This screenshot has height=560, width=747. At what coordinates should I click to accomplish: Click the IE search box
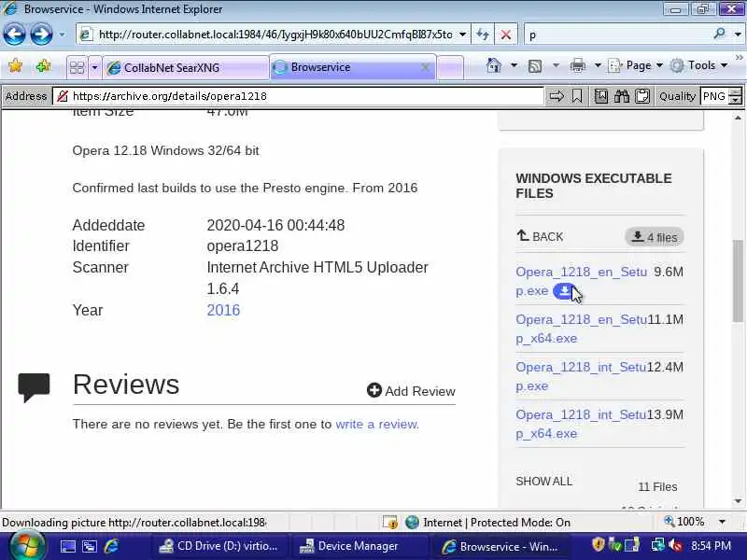[617, 35]
